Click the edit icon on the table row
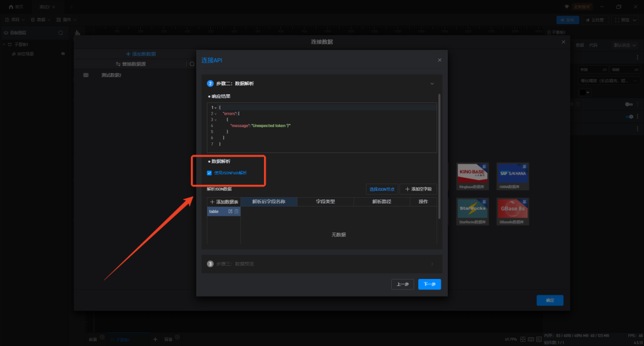 point(230,211)
